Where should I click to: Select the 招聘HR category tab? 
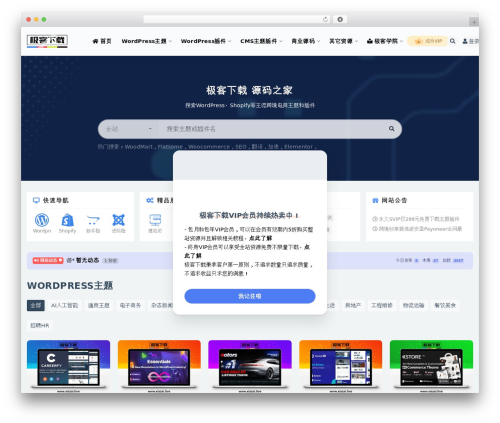(40, 325)
